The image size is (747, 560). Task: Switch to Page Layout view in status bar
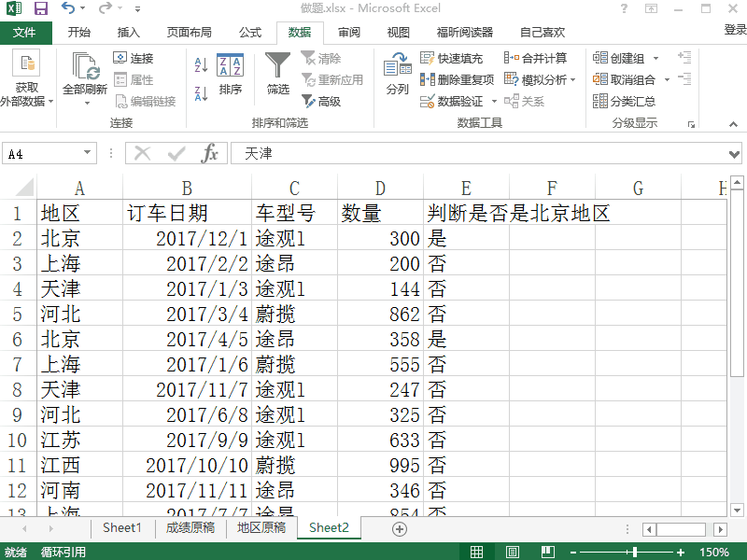[512, 552]
